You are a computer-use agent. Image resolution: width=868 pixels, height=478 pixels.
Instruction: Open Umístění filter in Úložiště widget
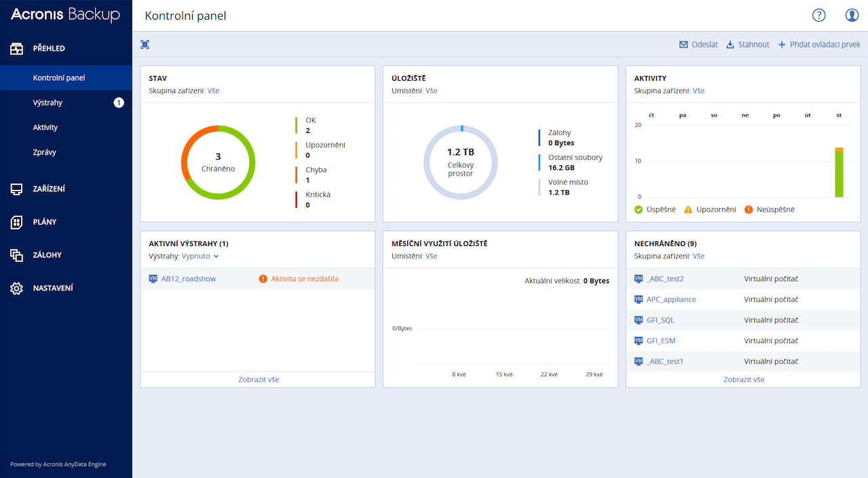(431, 91)
